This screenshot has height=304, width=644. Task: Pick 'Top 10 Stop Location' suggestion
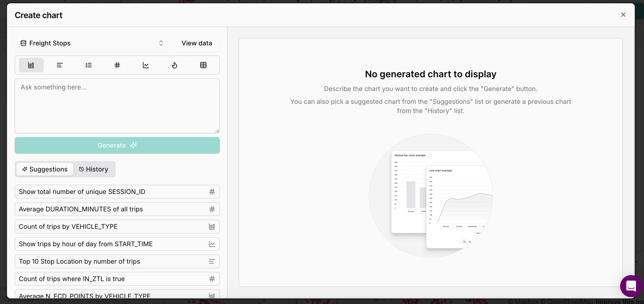pos(117,262)
